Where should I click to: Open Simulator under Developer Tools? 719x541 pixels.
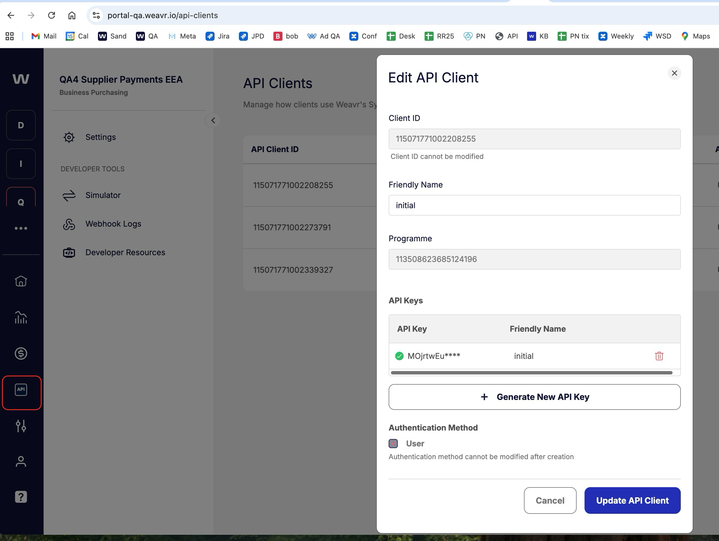pos(102,196)
